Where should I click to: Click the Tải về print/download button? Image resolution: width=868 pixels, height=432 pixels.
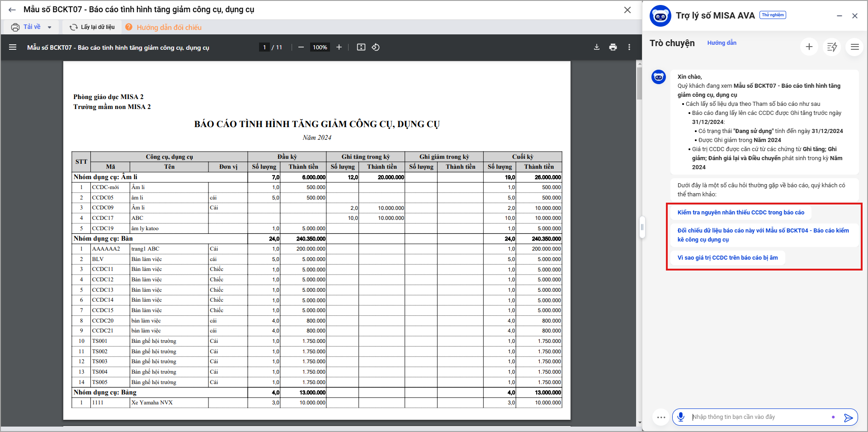pos(26,27)
